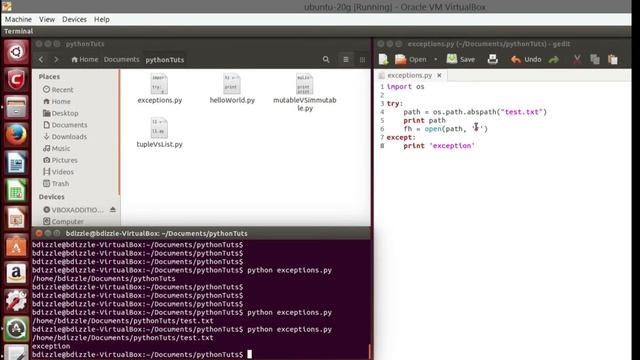640x360 pixels.
Task: Open Trash in Places sidebar
Action: point(56,184)
